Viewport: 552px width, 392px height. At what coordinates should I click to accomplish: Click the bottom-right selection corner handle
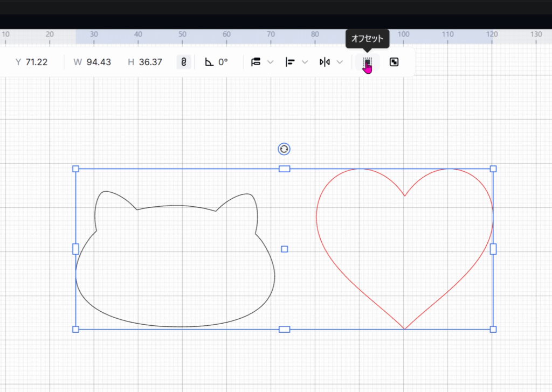[x=493, y=329]
